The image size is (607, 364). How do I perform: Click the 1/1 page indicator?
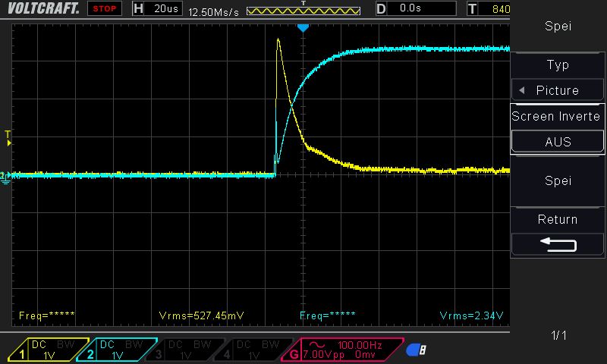(x=558, y=335)
